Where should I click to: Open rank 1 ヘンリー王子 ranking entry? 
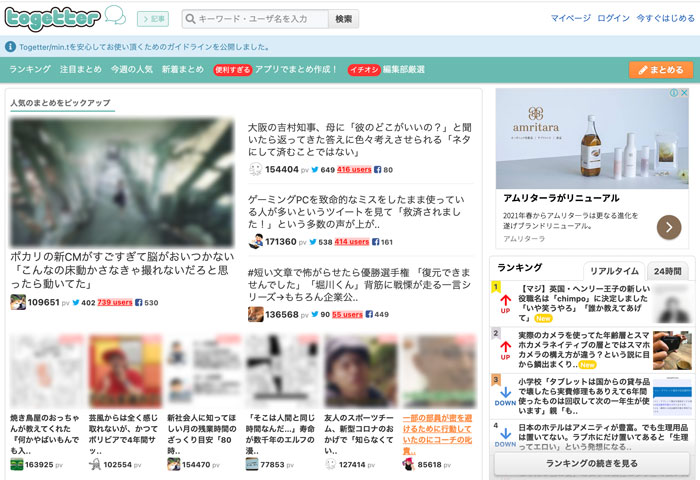[x=584, y=303]
